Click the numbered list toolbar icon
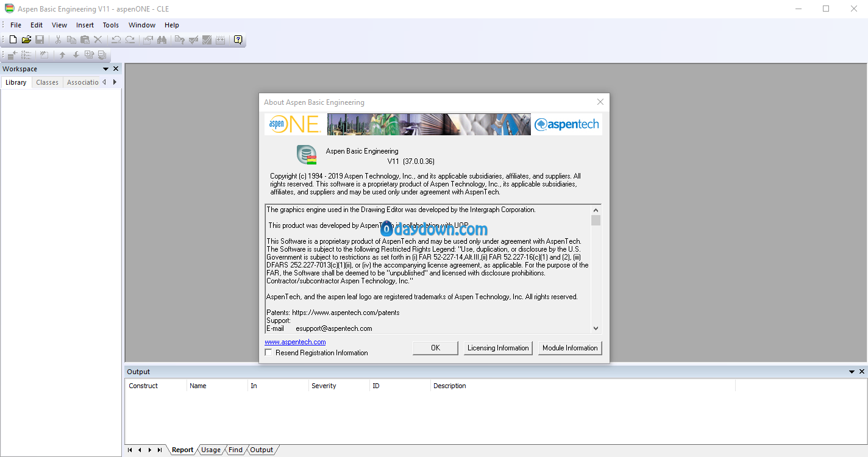Viewport: 868px width, 457px height. click(26, 55)
